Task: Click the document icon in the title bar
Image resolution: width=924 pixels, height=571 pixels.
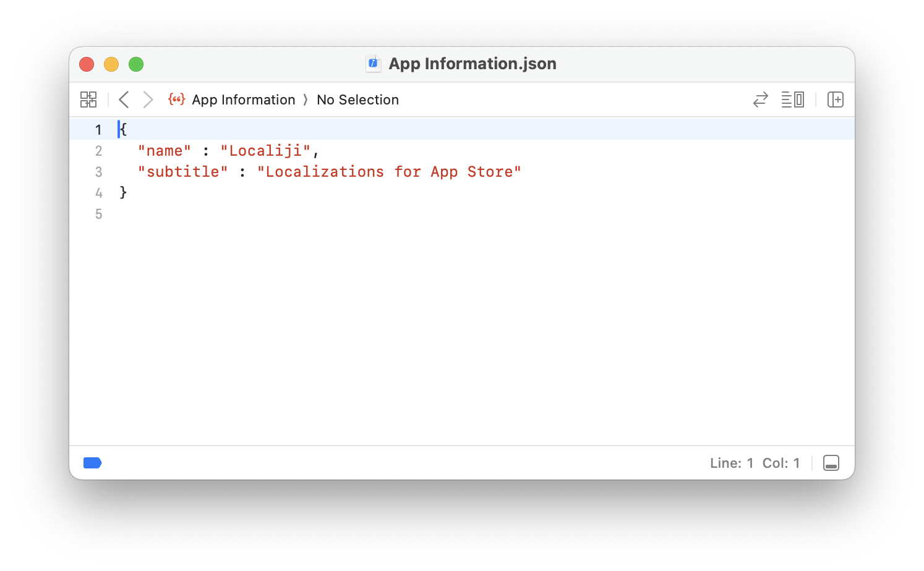Action: tap(374, 64)
